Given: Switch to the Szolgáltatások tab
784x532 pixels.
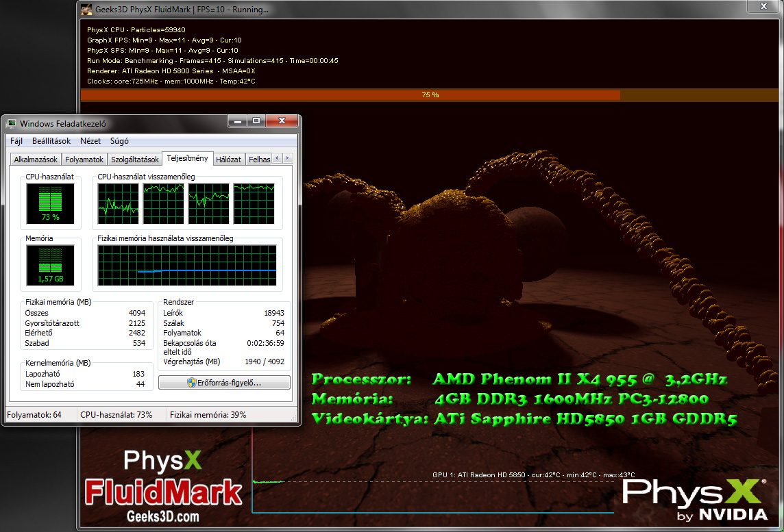Looking at the screenshot, I should pos(134,160).
